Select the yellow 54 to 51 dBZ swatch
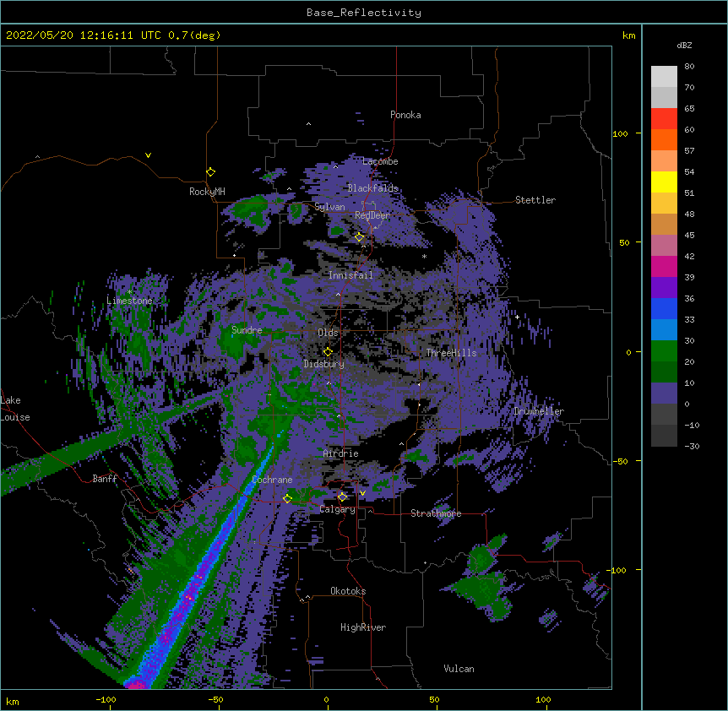 (x=664, y=182)
